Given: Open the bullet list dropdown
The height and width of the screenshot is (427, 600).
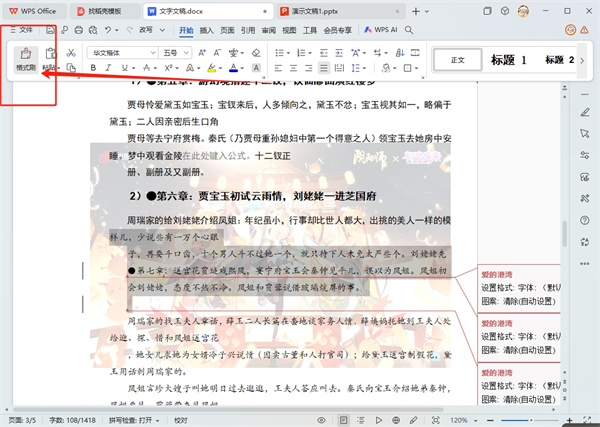Looking at the screenshot, I should (x=288, y=53).
